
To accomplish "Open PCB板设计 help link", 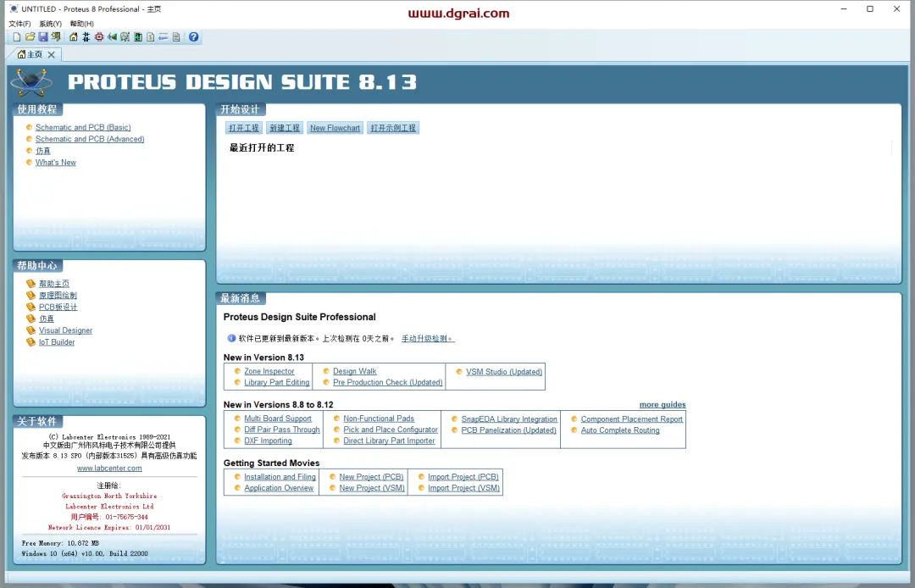I will click(x=58, y=307).
